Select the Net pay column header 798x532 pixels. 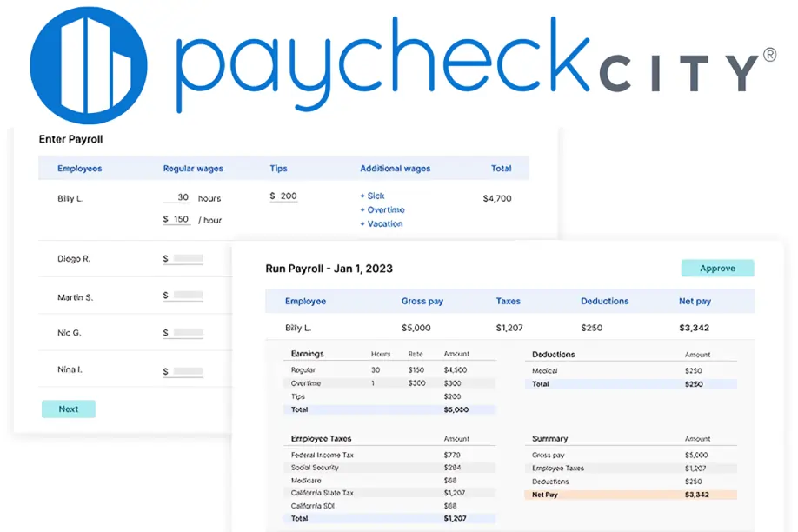point(695,301)
